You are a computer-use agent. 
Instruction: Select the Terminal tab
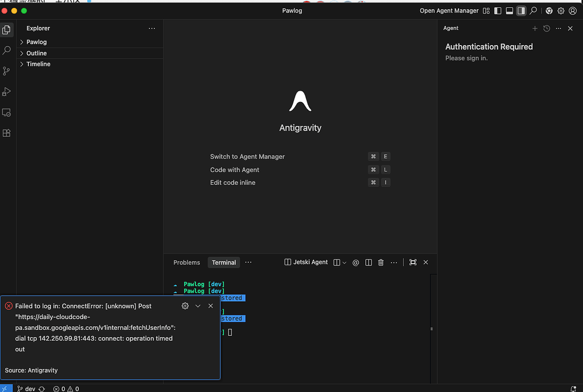224,262
